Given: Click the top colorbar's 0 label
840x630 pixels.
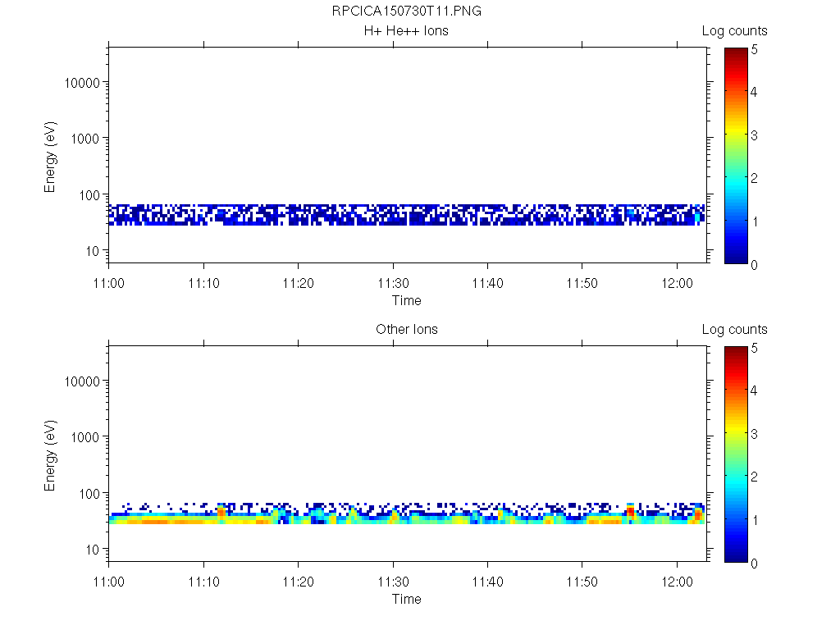Looking at the screenshot, I should pyautogui.click(x=755, y=265).
